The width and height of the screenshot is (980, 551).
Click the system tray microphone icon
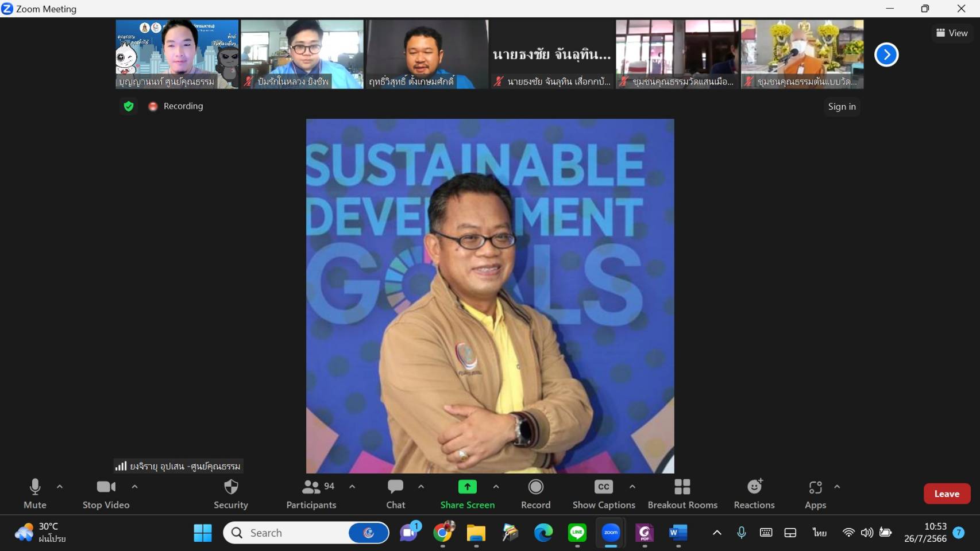pos(742,533)
